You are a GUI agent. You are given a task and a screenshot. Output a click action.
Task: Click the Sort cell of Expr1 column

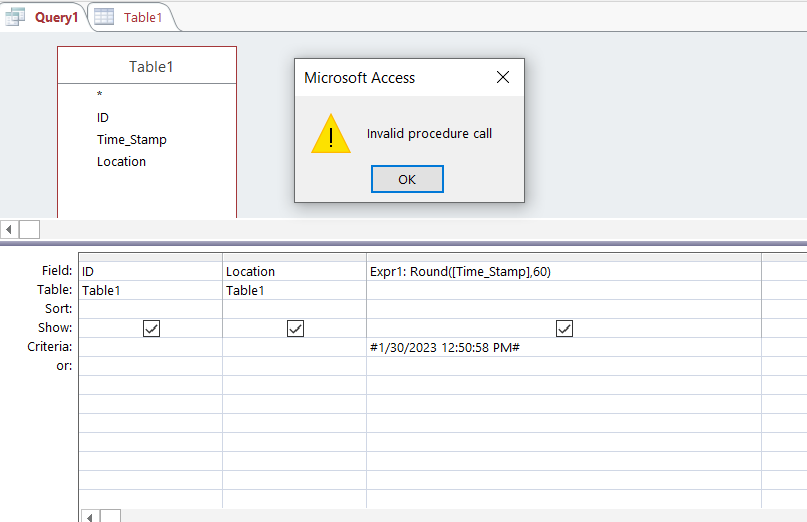(x=564, y=309)
